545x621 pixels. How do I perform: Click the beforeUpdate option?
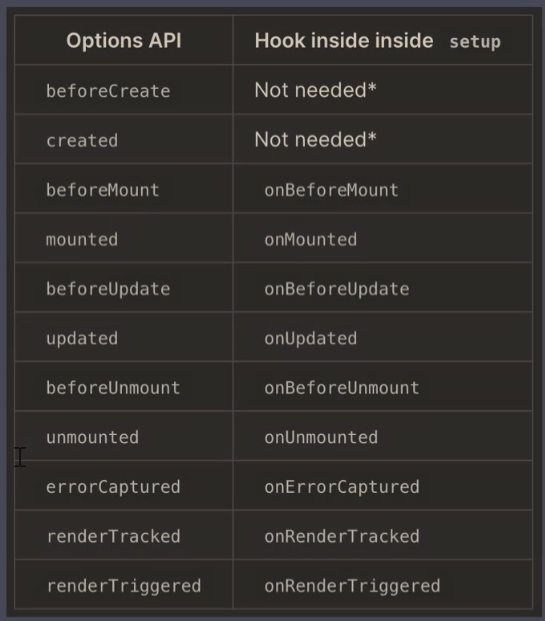pyautogui.click(x=108, y=289)
